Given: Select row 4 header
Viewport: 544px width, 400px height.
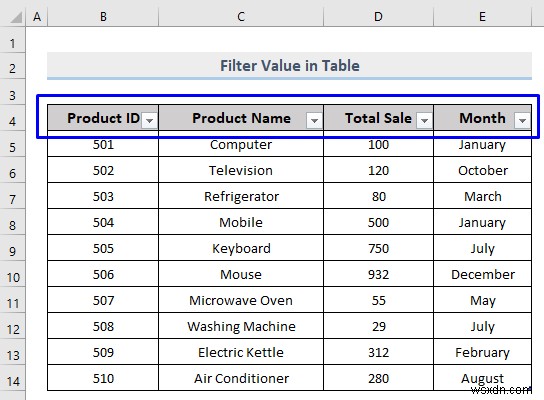Looking at the screenshot, I should [x=12, y=121].
